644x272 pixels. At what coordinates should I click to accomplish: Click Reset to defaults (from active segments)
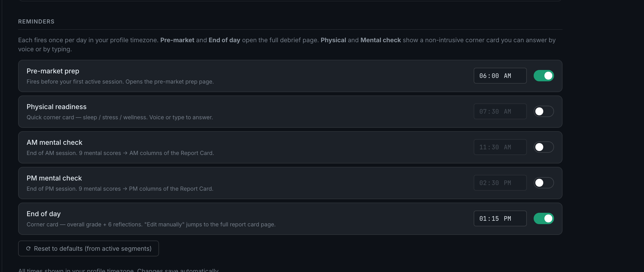[x=89, y=248]
